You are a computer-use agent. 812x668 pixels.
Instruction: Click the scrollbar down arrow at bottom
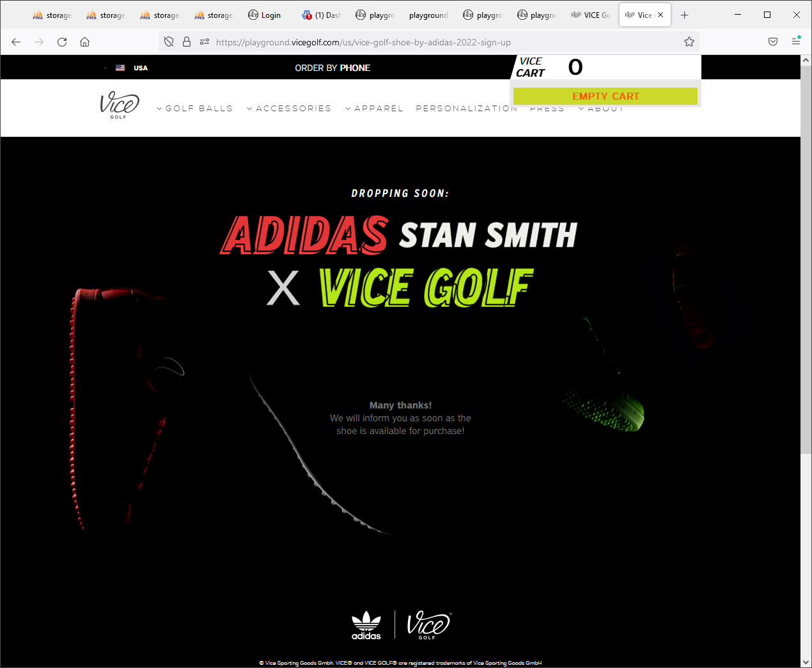(806, 662)
